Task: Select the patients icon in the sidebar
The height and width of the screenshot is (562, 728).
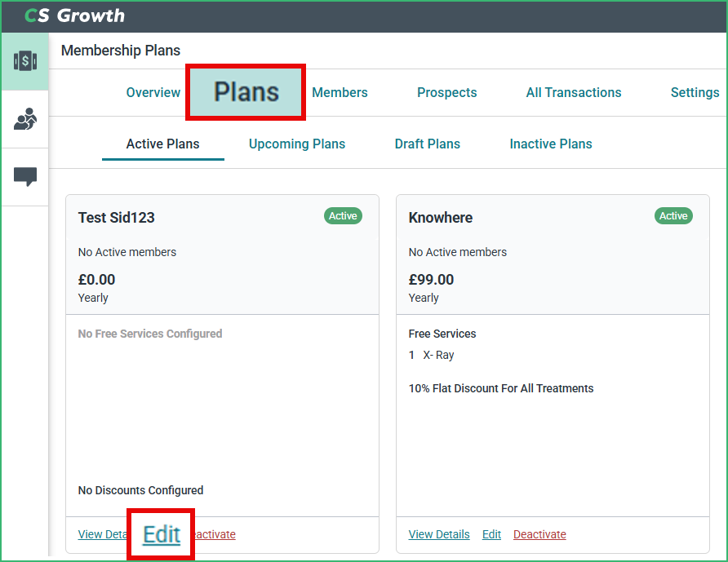Action: 24,119
